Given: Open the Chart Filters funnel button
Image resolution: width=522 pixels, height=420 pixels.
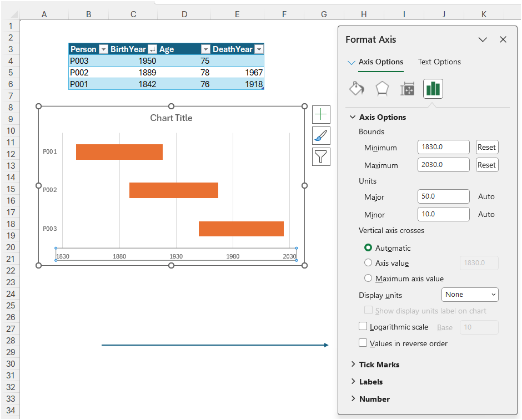Looking at the screenshot, I should click(321, 156).
